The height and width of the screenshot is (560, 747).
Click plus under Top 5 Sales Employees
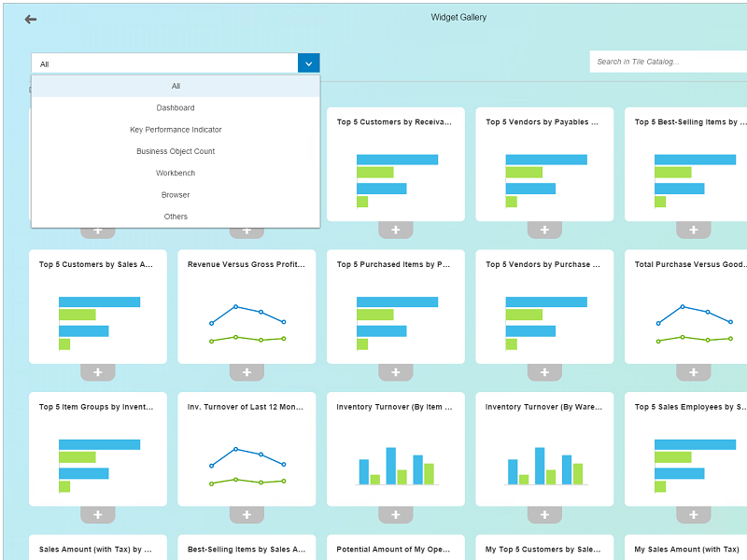tap(693, 515)
